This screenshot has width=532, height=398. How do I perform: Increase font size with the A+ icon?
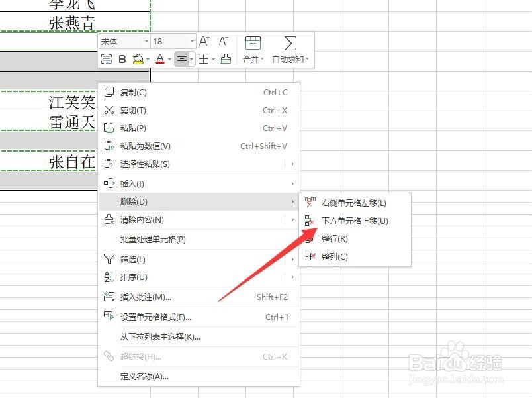click(204, 41)
